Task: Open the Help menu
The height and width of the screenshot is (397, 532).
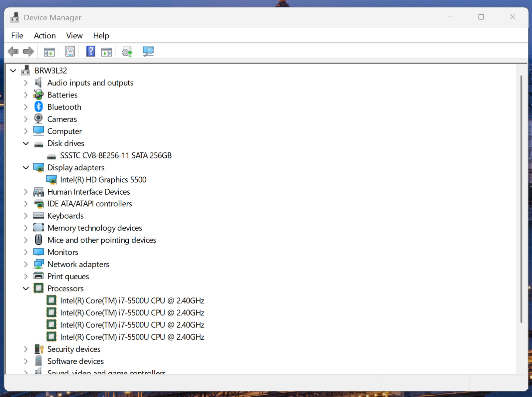Action: [x=101, y=36]
